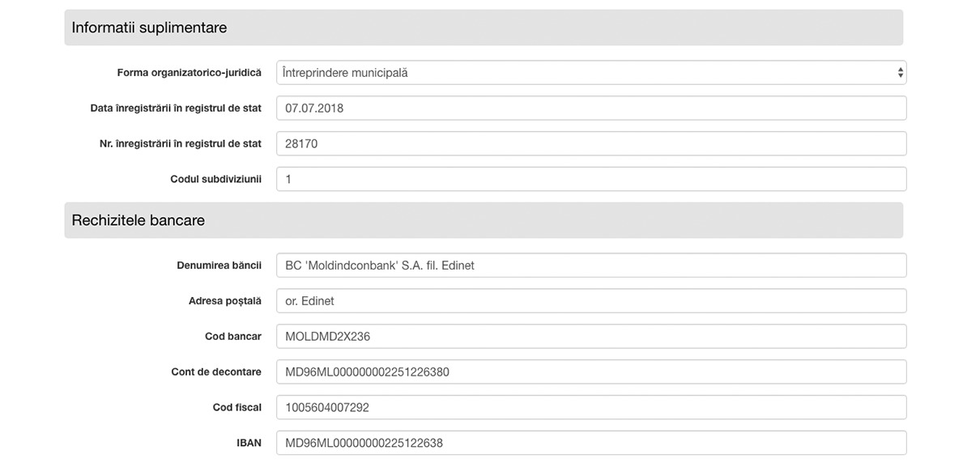Click the IBAN label text
The height and width of the screenshot is (463, 980).
point(249,444)
